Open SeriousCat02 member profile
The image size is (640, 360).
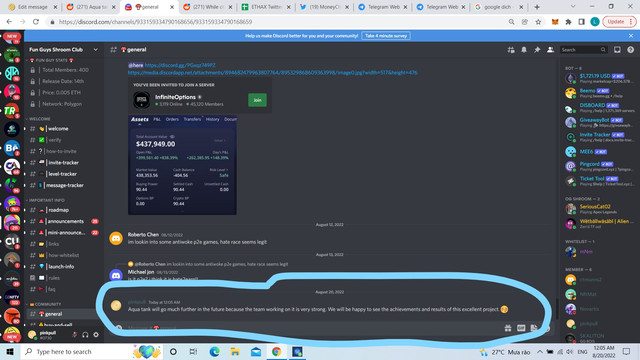599,209
